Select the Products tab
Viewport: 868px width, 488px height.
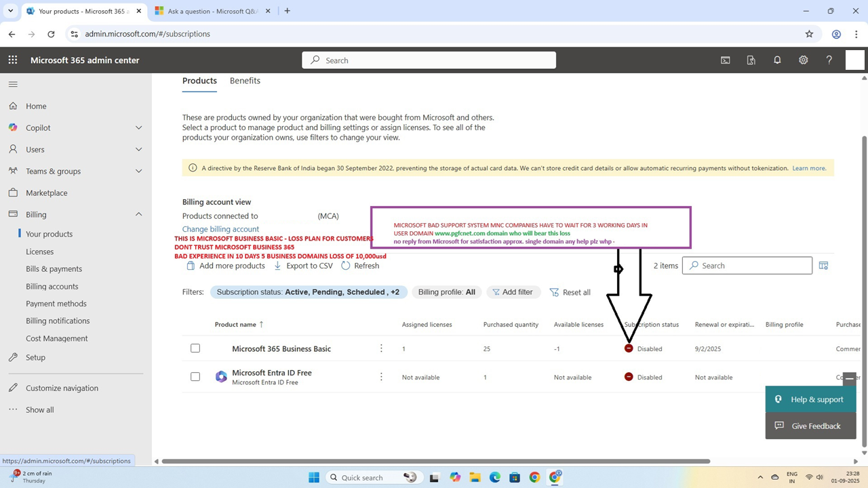click(199, 81)
